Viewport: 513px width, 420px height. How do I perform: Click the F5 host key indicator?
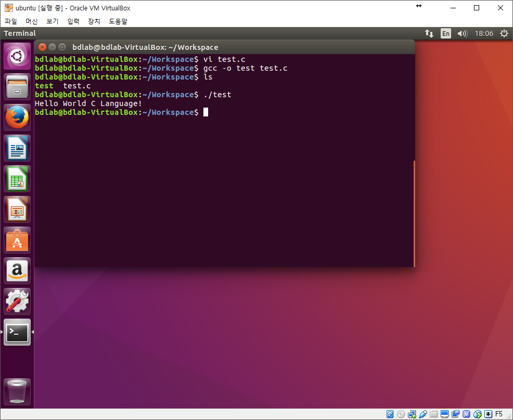[498, 414]
